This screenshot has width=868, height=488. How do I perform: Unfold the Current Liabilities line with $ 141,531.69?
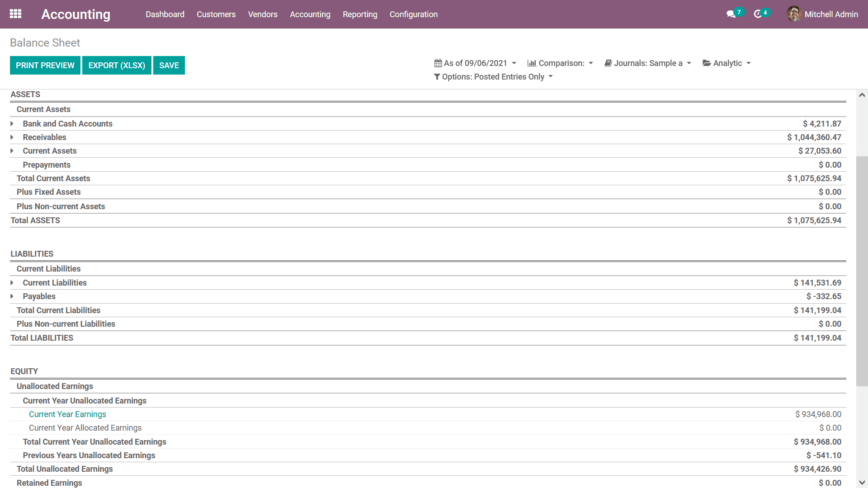pyautogui.click(x=12, y=283)
